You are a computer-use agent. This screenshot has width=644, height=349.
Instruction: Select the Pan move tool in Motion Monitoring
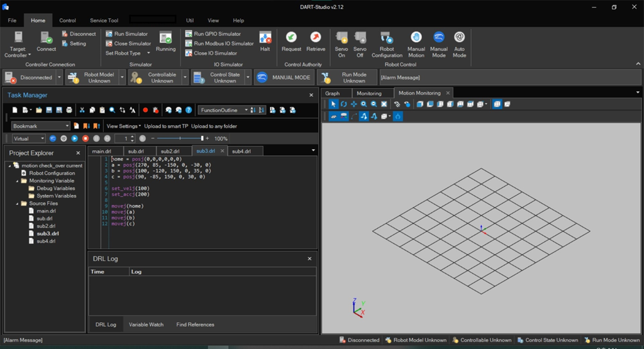point(353,104)
